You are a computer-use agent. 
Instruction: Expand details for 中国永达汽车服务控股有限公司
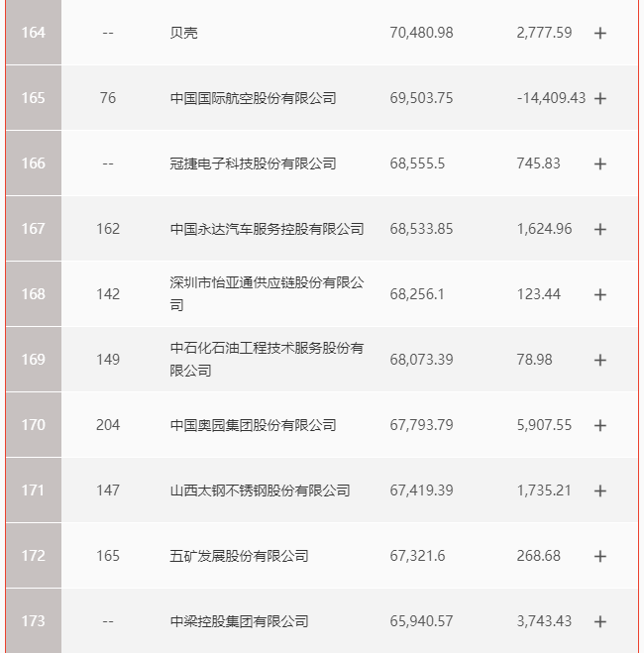coord(599,229)
